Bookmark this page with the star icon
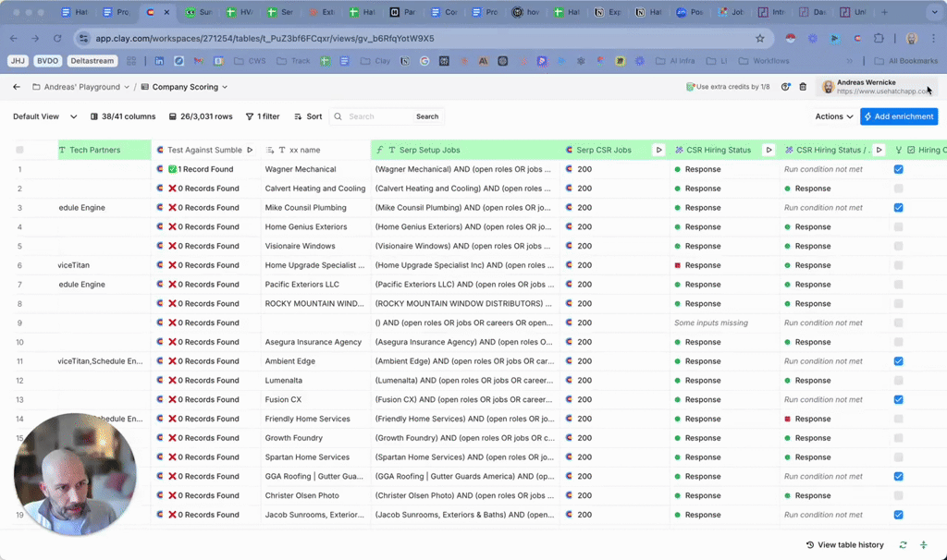Viewport: 947px width, 560px height. (760, 39)
